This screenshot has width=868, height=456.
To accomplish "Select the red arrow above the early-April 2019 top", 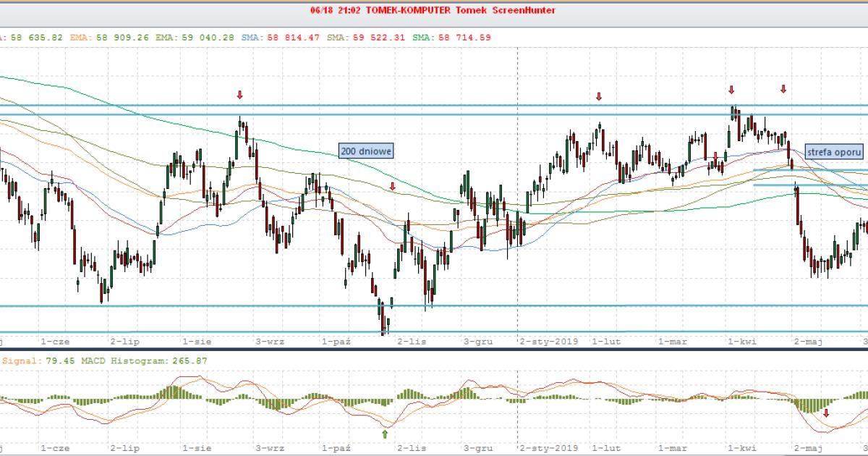I will tap(731, 90).
